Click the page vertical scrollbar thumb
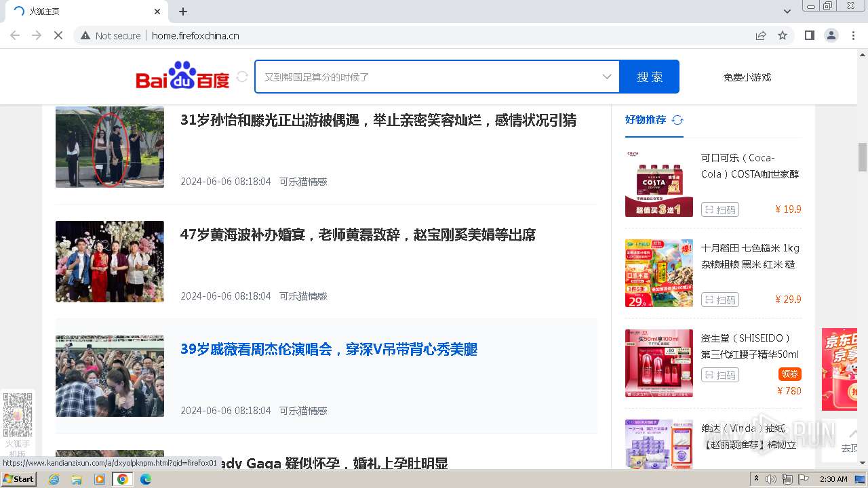Screen dimensions: 868x488 pos(863,157)
